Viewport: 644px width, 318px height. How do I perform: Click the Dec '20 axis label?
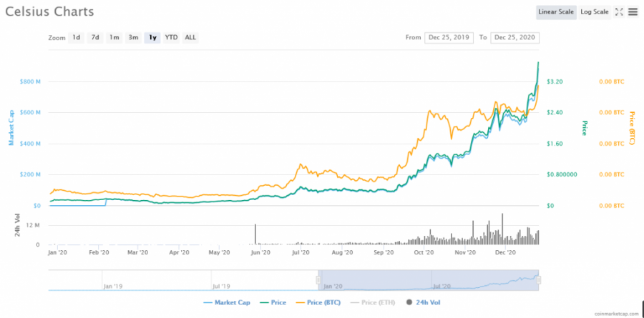[506, 253]
